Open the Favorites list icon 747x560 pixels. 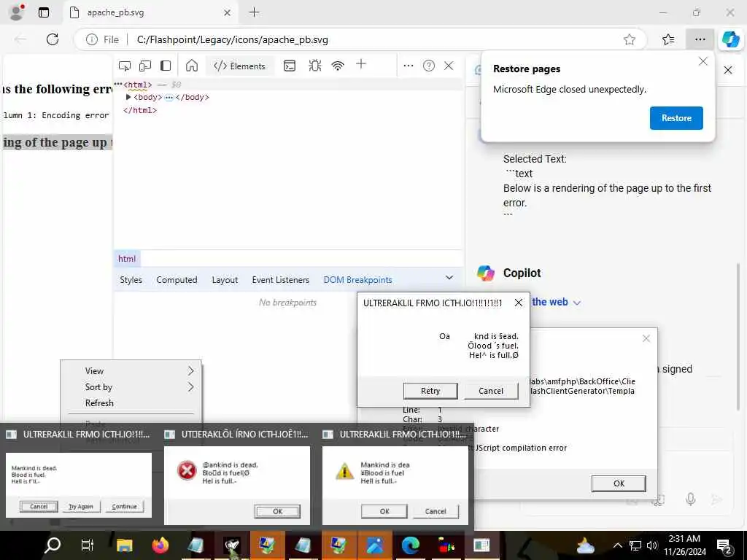pos(668,39)
